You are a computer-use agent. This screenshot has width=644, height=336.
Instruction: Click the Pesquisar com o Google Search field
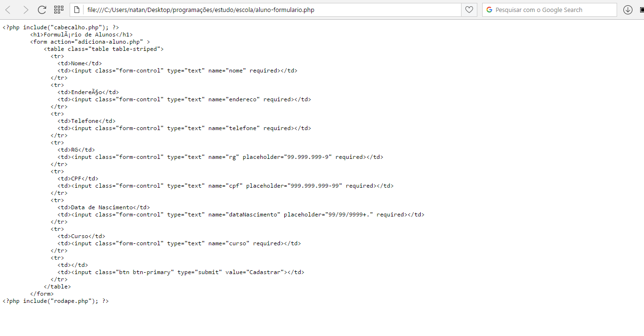tap(549, 10)
